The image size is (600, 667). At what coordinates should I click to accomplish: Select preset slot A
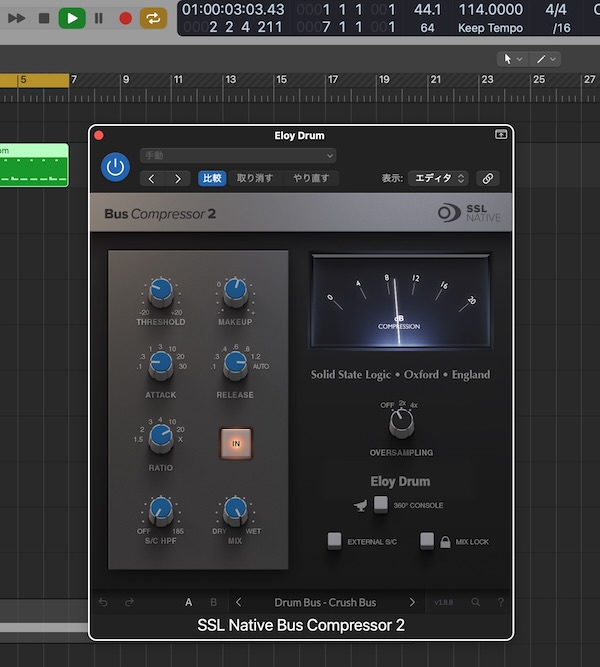pos(189,602)
